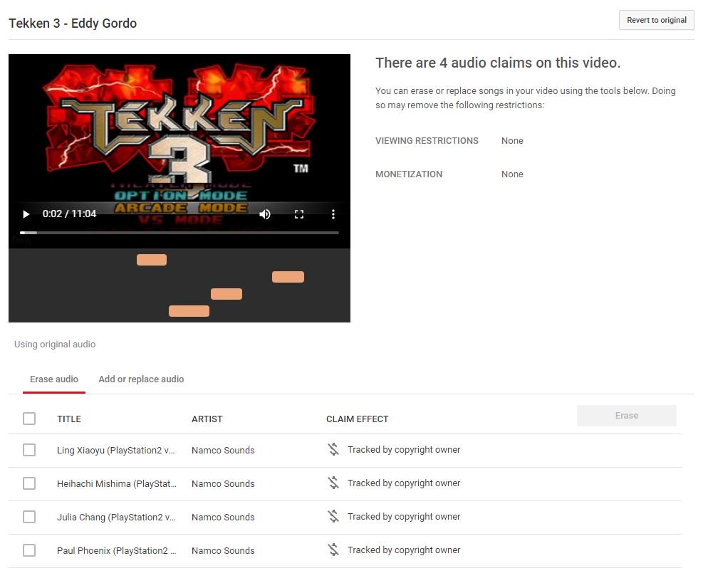Click 'Tracked by copyright owner' in Julia Chang row

(404, 517)
